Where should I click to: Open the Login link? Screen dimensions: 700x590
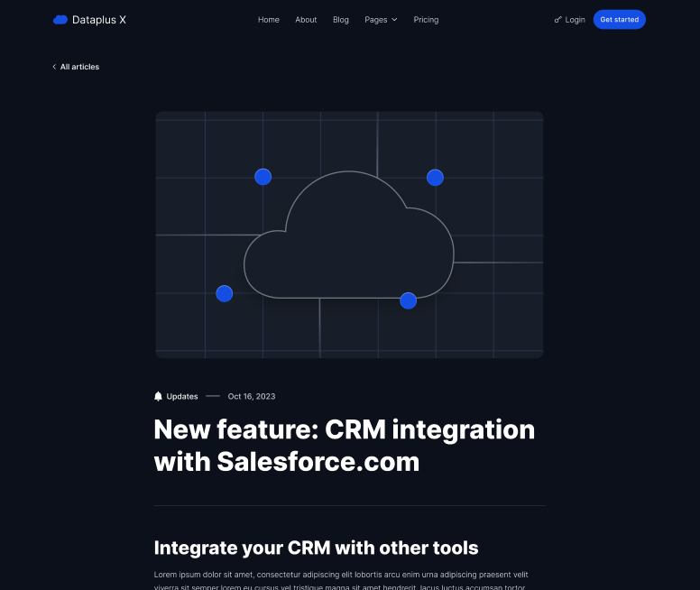click(575, 20)
